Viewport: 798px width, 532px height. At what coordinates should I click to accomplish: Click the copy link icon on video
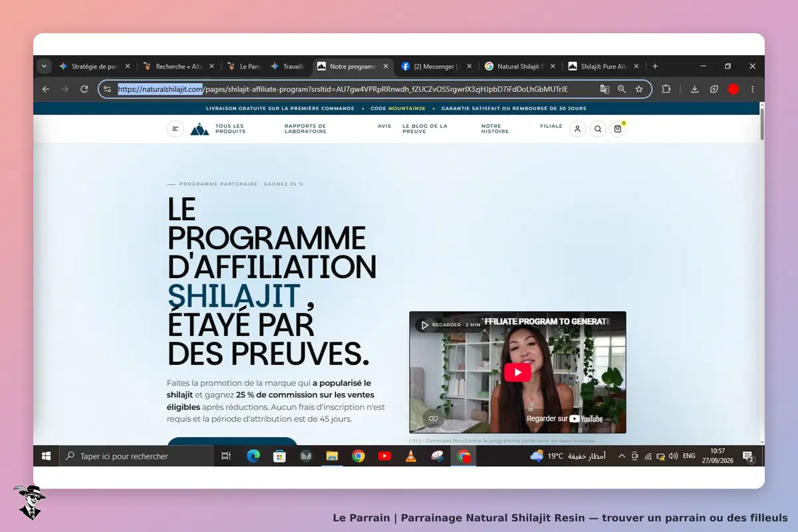pos(433,418)
